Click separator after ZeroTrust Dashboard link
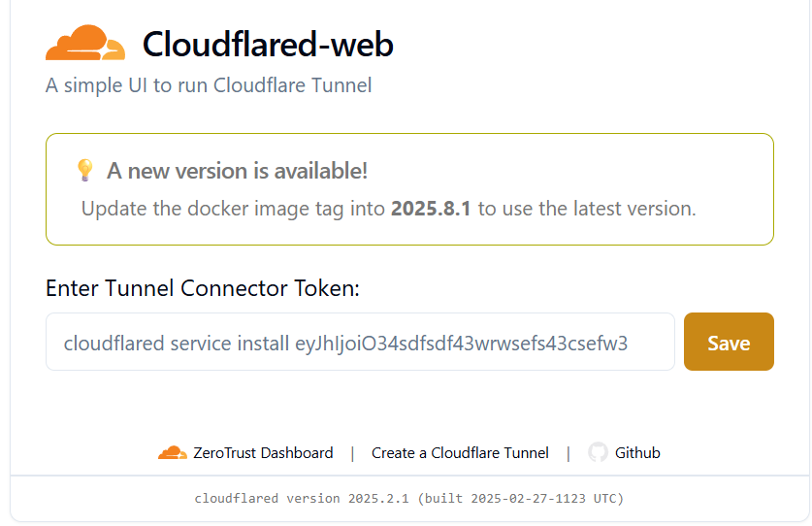 click(x=352, y=452)
